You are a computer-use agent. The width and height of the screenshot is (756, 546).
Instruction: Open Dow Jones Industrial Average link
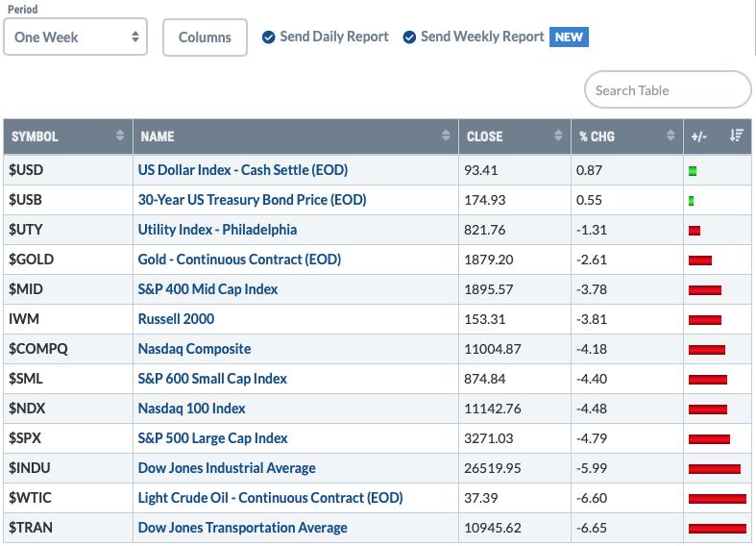click(x=227, y=468)
